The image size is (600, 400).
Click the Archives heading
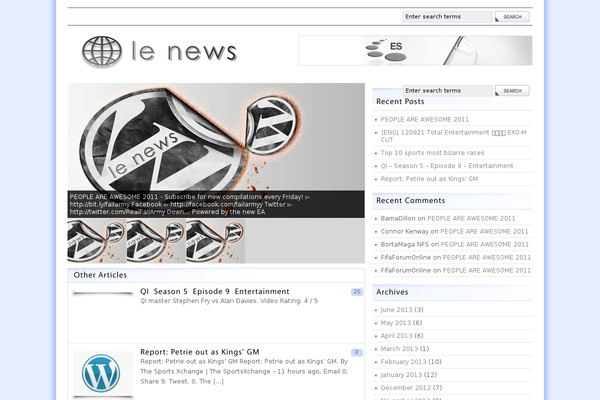point(392,292)
